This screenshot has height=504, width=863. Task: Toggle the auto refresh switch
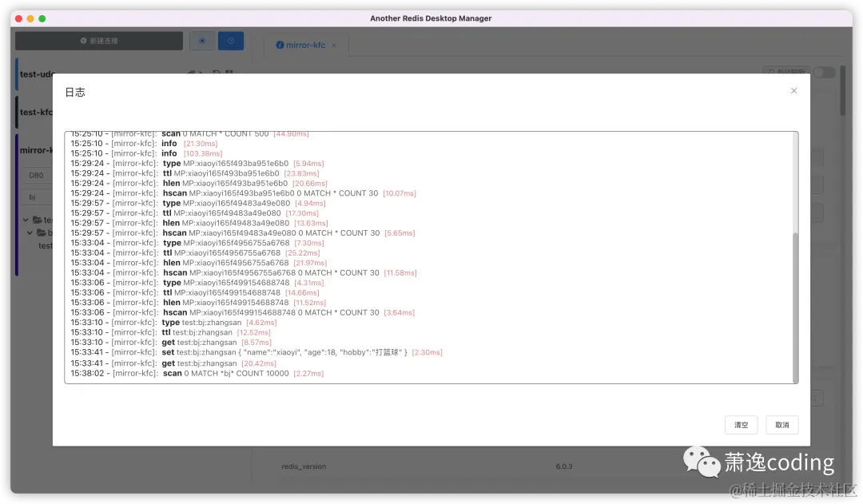pos(824,73)
